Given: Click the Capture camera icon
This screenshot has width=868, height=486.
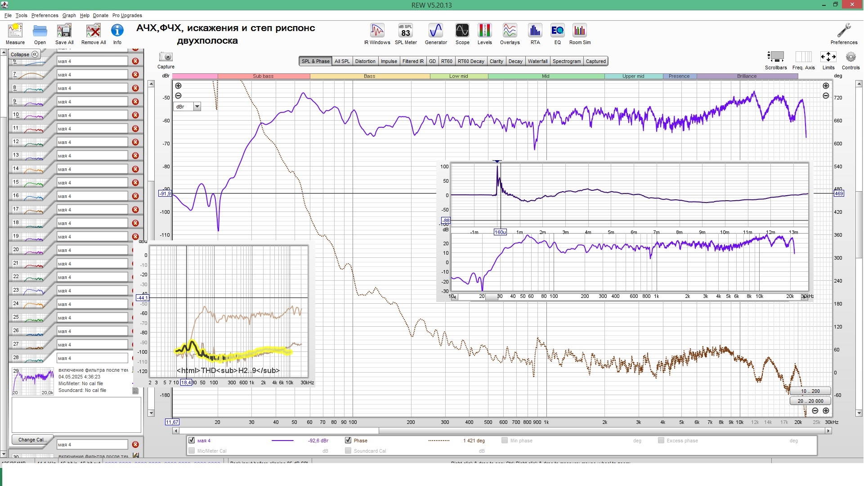Looking at the screenshot, I should coord(166,57).
